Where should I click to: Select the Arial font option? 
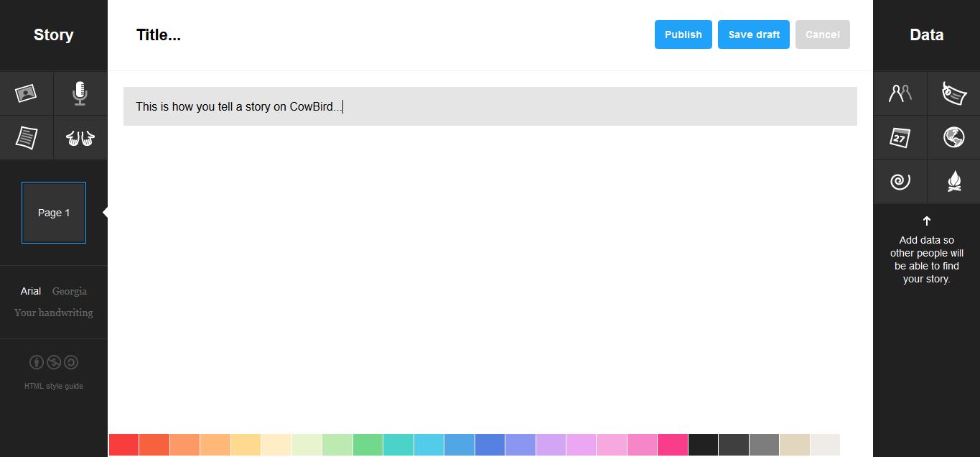pyautogui.click(x=31, y=291)
